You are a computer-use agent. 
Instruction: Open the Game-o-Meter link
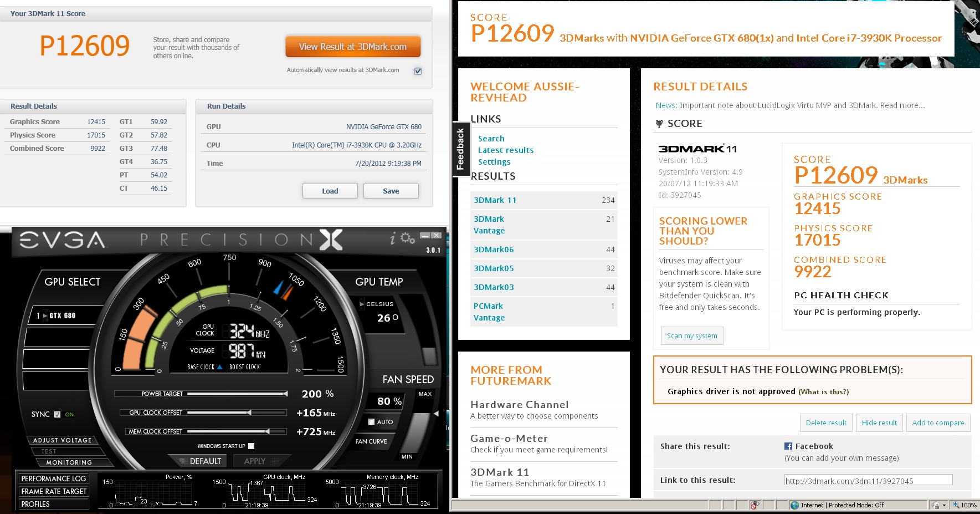[x=509, y=439]
